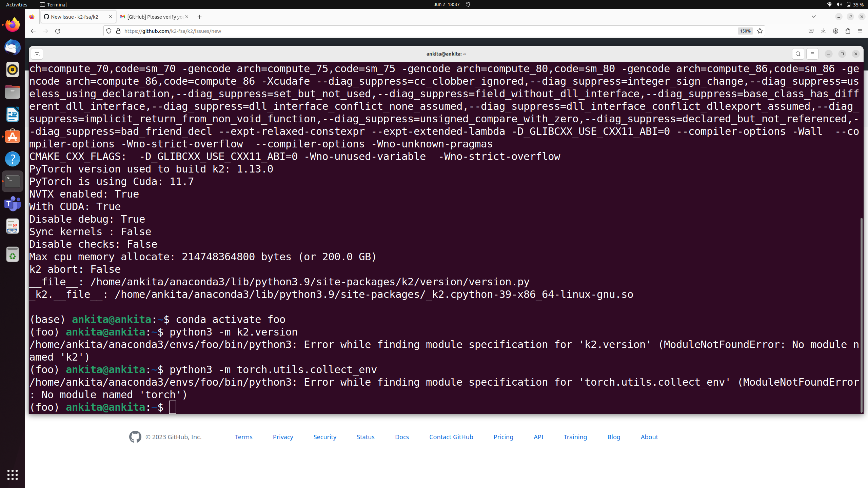868x488 pixels.
Task: Open the Firefox account icon
Action: [835, 31]
